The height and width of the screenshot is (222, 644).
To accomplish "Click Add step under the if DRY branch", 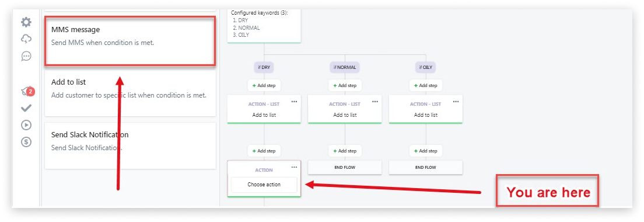I will tap(264, 85).
